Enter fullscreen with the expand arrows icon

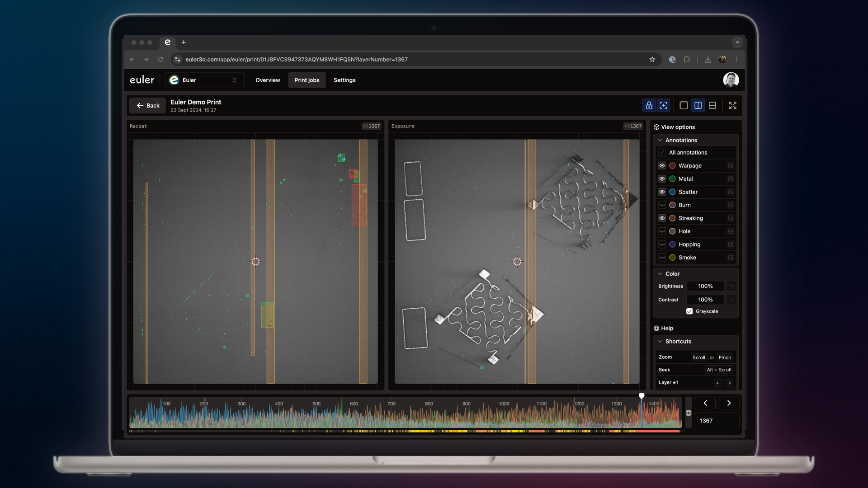[732, 105]
